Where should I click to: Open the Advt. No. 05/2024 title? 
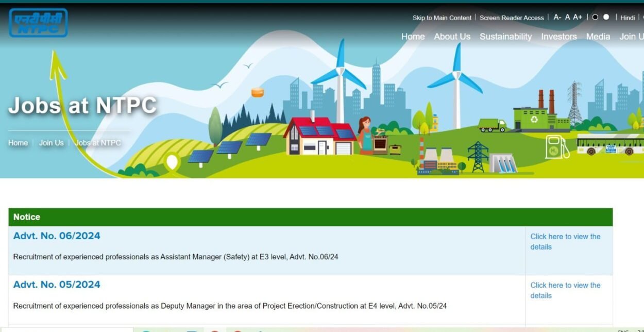pyautogui.click(x=57, y=285)
